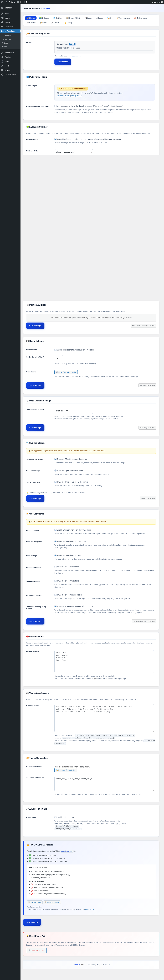164x980 pixels.
Task: Expand the Translated Page Status dropdown
Action: tap(74, 411)
